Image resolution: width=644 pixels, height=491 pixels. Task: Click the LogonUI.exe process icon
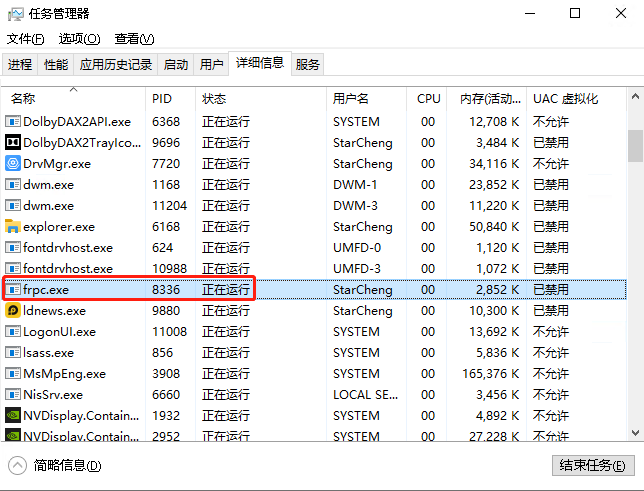(x=13, y=332)
